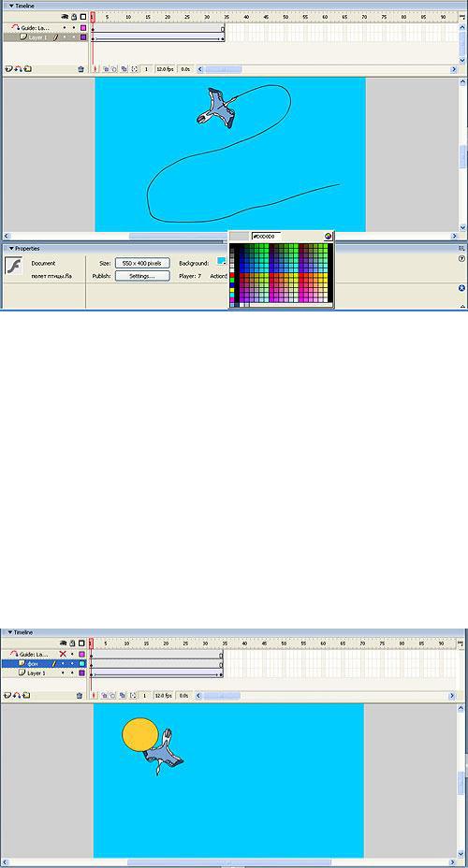Select Guide layer row in upper timeline
This screenshot has height=868, width=468.
pyautogui.click(x=46, y=27)
